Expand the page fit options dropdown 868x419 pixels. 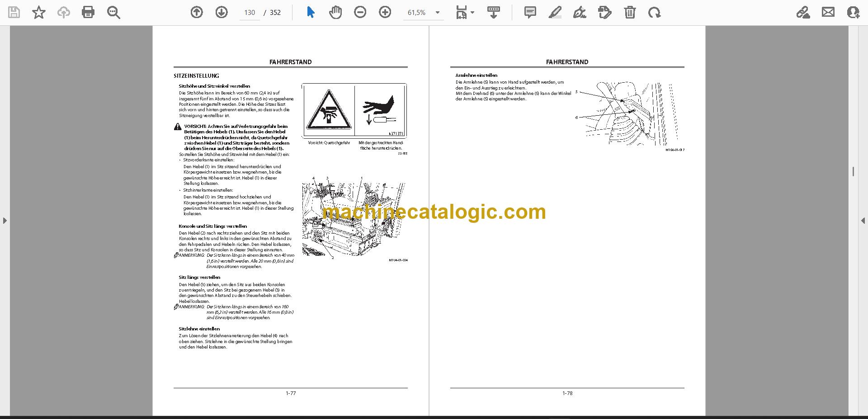[x=465, y=12]
